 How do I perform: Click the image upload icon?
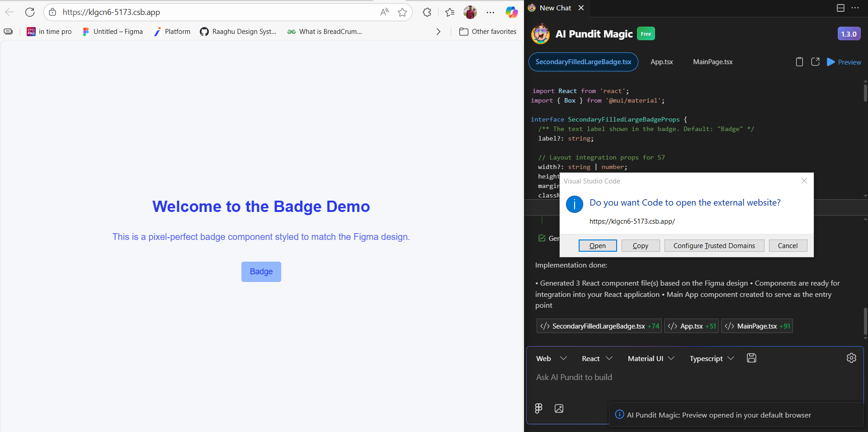pos(559,409)
